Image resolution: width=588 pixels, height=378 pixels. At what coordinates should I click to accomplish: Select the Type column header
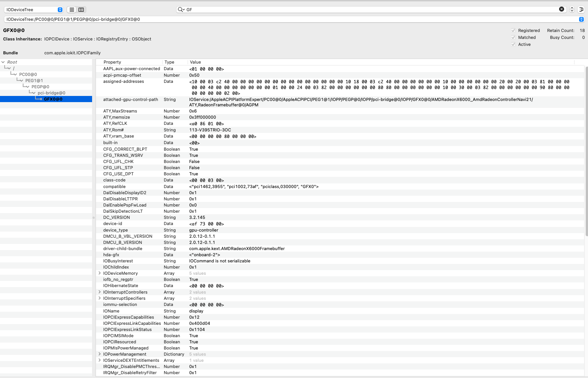coord(170,62)
